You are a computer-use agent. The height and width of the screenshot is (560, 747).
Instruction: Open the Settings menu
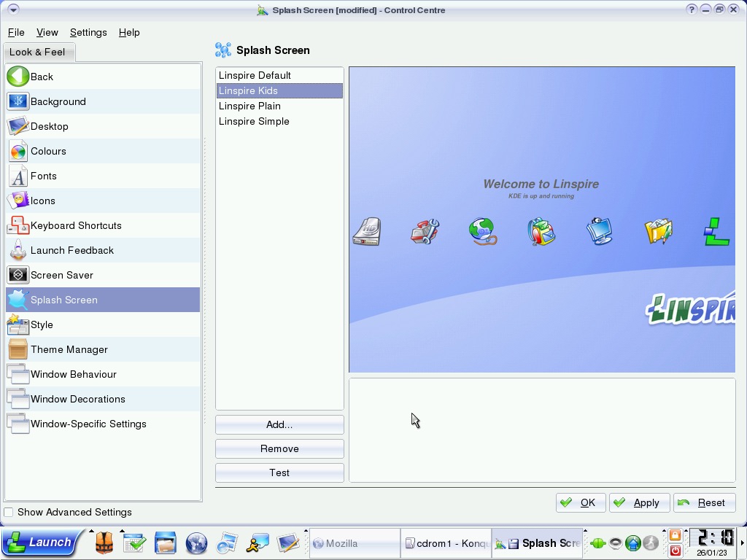(88, 32)
